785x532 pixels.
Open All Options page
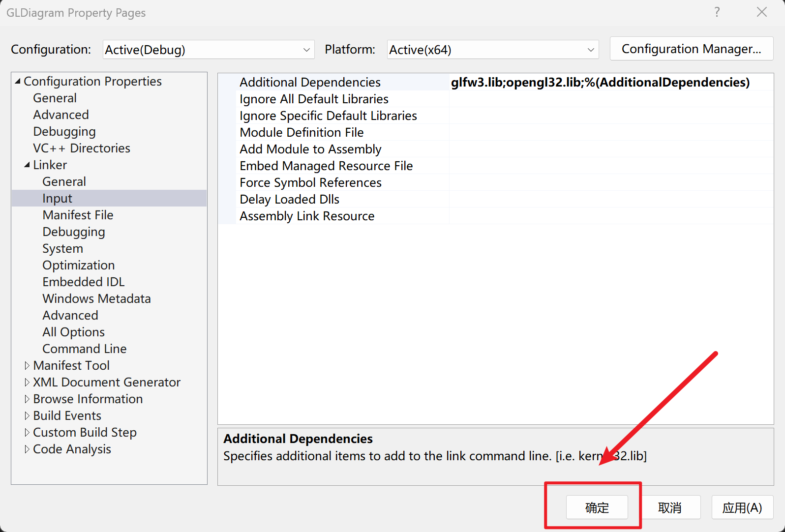pyautogui.click(x=74, y=332)
